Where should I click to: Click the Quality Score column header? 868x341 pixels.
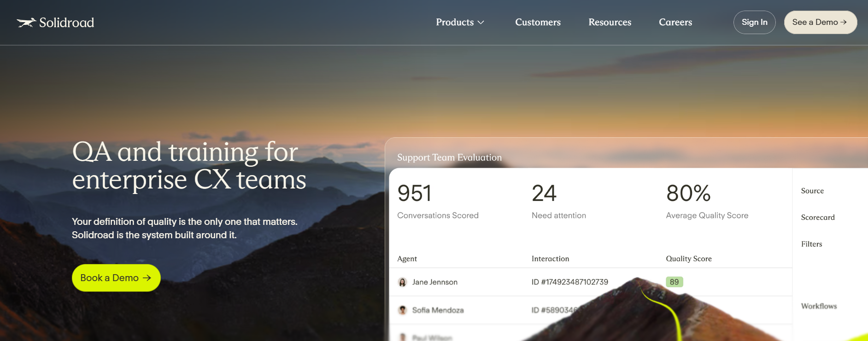pos(688,259)
